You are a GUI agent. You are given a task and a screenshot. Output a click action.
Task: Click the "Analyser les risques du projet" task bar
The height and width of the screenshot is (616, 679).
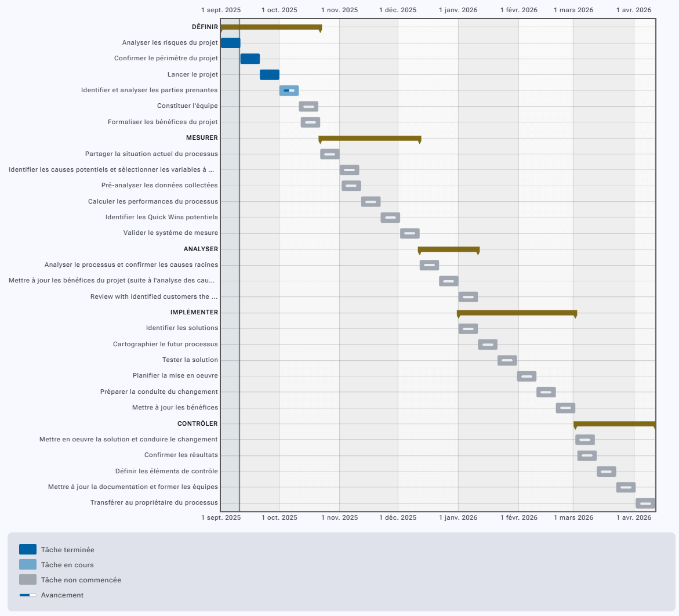tap(230, 43)
